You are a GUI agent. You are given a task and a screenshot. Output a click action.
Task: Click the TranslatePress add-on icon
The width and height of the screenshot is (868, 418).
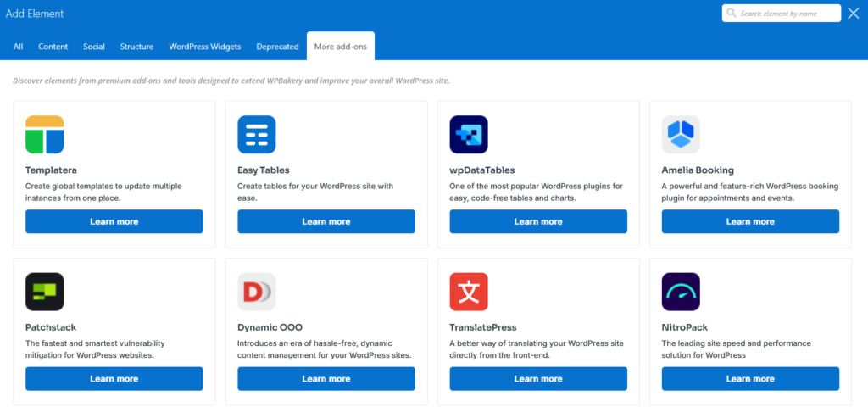(469, 292)
